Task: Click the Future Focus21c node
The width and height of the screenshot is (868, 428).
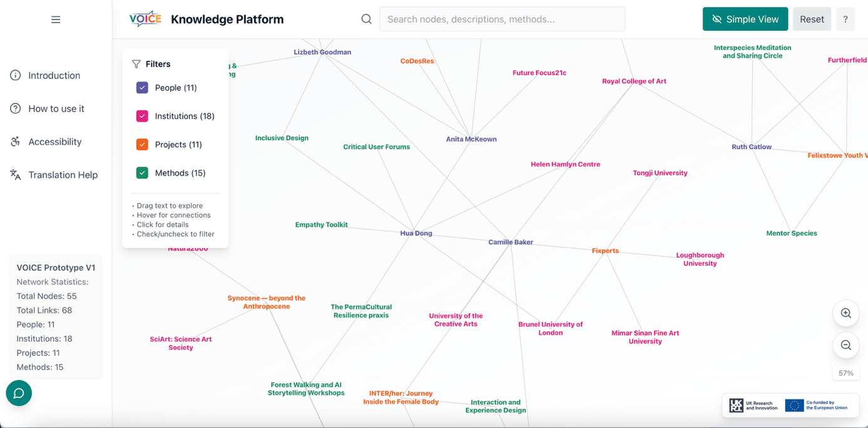Action: (x=539, y=73)
